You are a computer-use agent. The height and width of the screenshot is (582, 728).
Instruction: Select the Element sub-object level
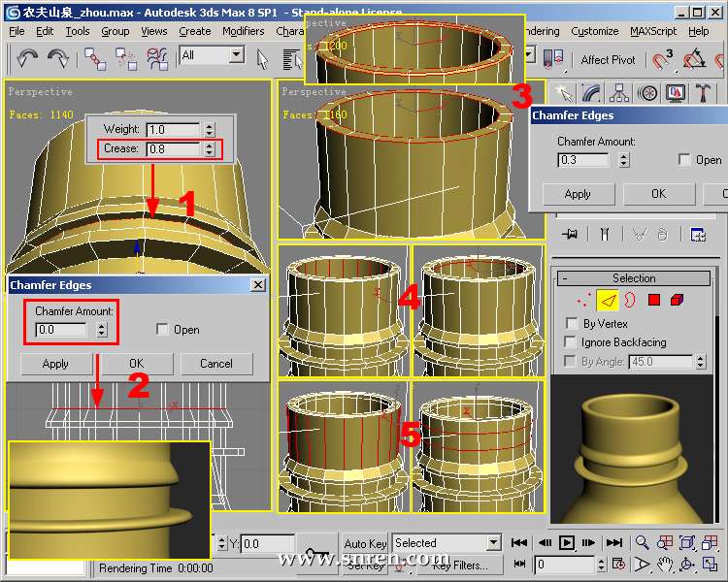point(677,300)
